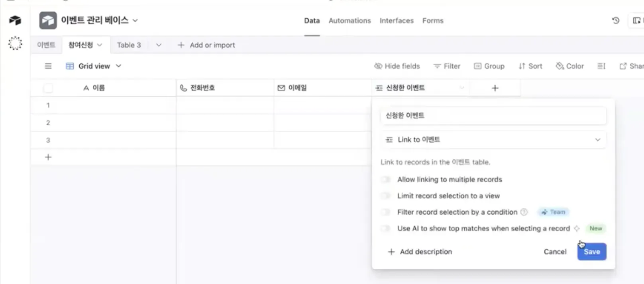Switch to the Data tab
Image resolution: width=644 pixels, height=284 pixels.
click(312, 21)
